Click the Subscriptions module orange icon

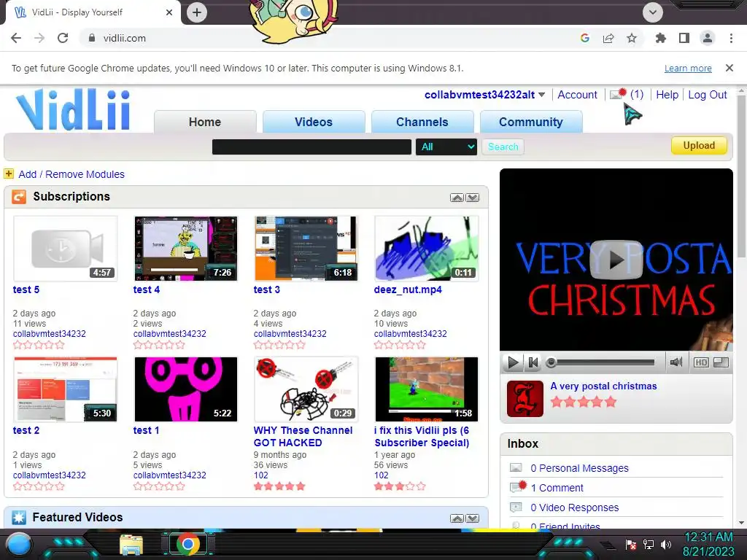[x=18, y=197]
